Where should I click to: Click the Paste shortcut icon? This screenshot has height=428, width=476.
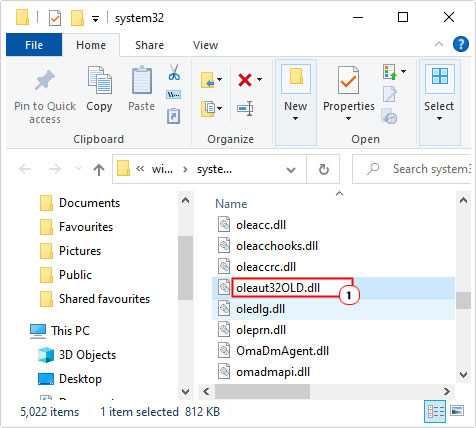(174, 116)
